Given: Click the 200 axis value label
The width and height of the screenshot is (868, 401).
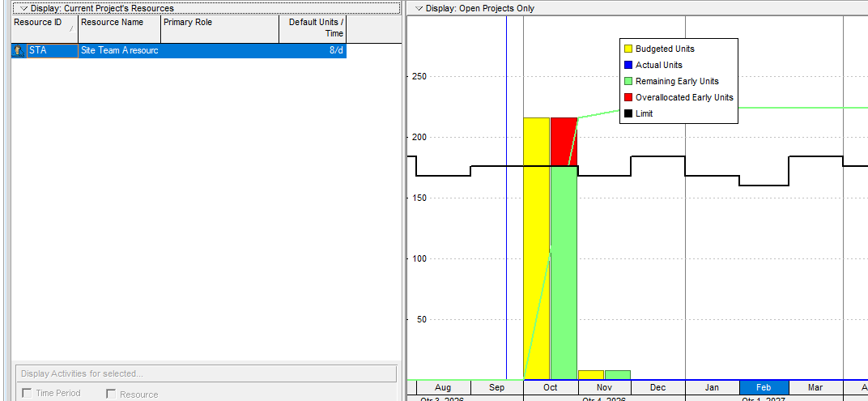Looking at the screenshot, I should [x=421, y=138].
